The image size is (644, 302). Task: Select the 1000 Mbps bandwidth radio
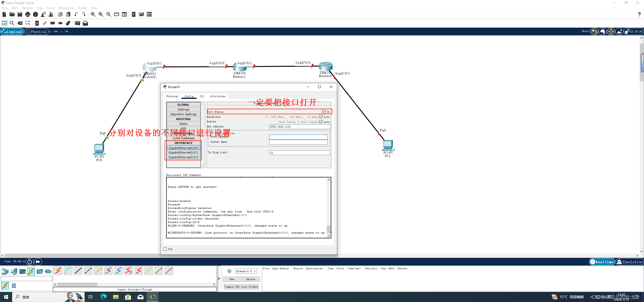[267, 117]
